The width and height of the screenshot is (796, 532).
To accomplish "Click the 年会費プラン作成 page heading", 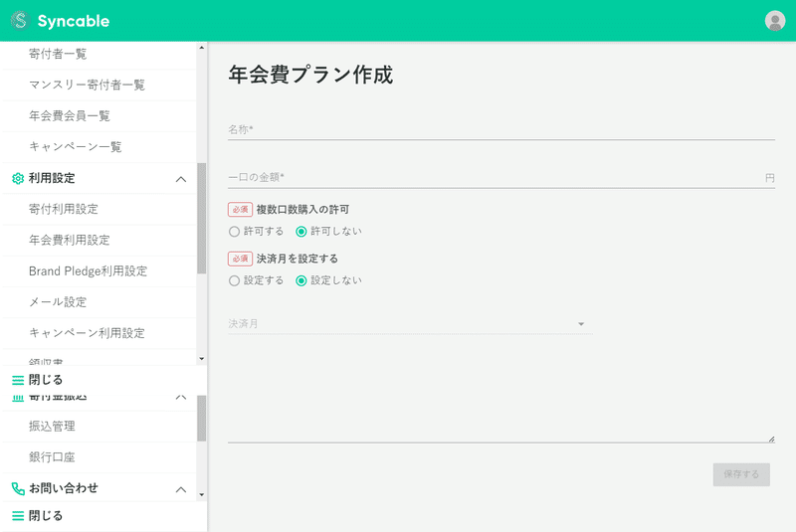I will [x=310, y=75].
